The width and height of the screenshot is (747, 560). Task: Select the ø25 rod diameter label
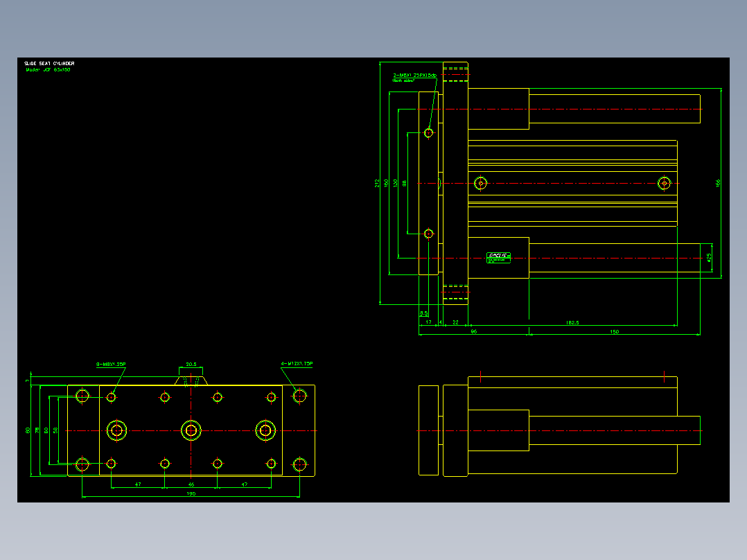[x=709, y=257]
